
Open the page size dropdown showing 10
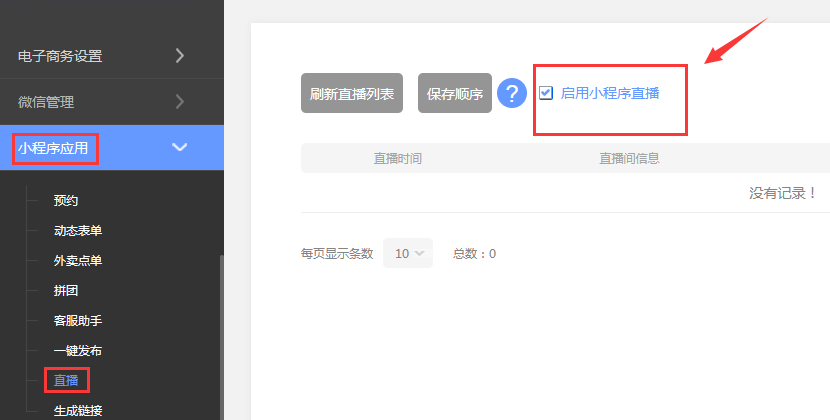[x=408, y=253]
